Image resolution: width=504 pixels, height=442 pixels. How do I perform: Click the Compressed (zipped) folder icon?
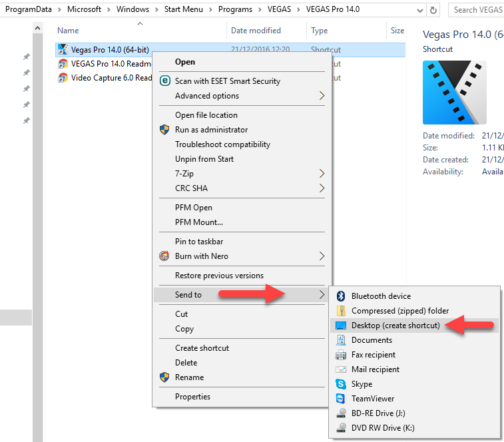(x=341, y=311)
